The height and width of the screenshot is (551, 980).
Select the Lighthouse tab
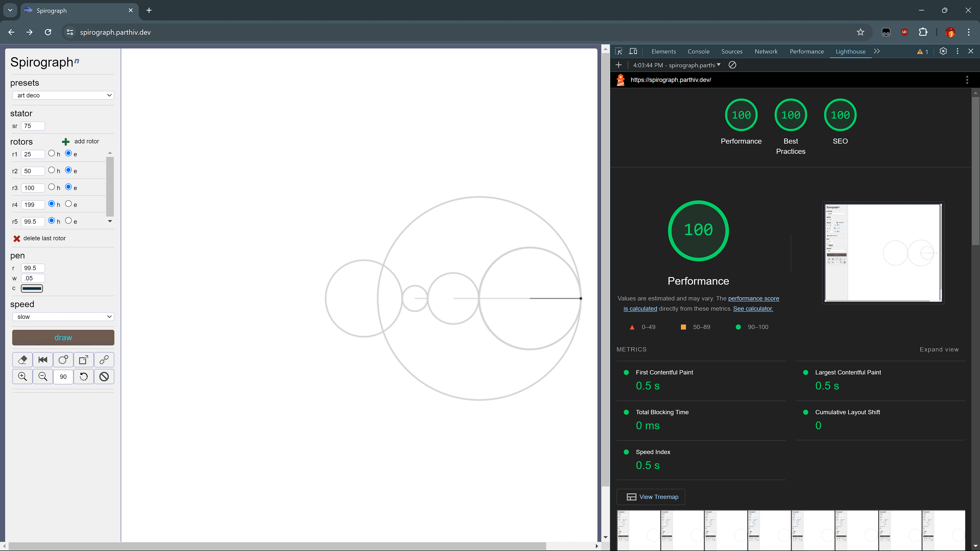coord(850,51)
